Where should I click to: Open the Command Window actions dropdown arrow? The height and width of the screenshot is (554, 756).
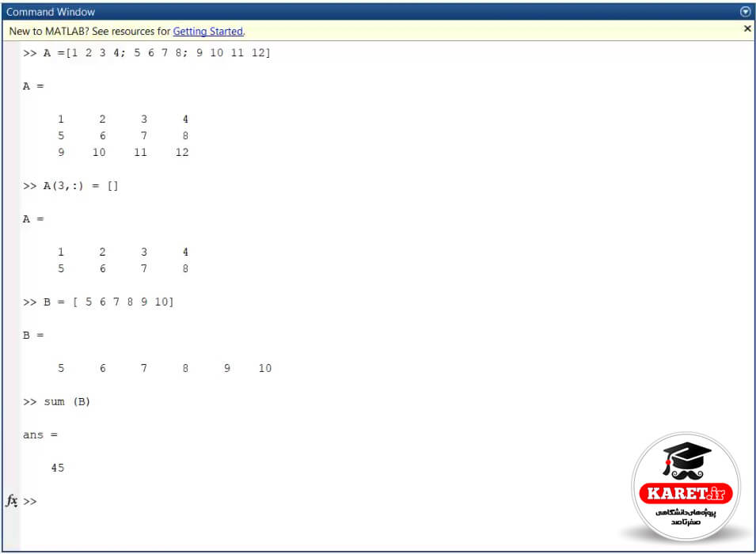click(x=745, y=12)
